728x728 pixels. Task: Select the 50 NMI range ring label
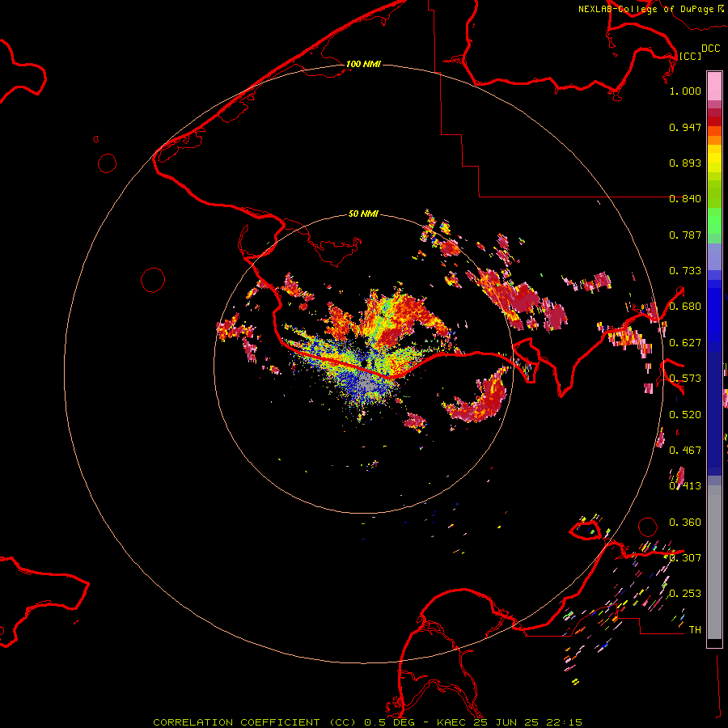(x=363, y=214)
